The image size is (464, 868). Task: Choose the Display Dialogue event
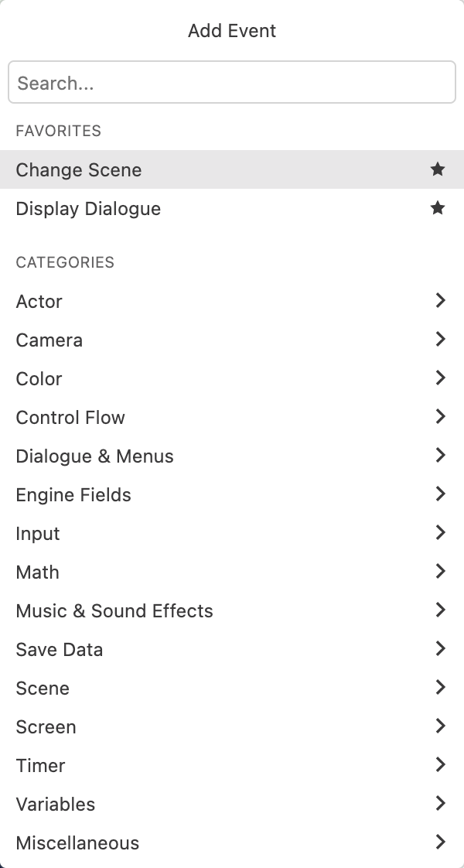click(x=88, y=209)
